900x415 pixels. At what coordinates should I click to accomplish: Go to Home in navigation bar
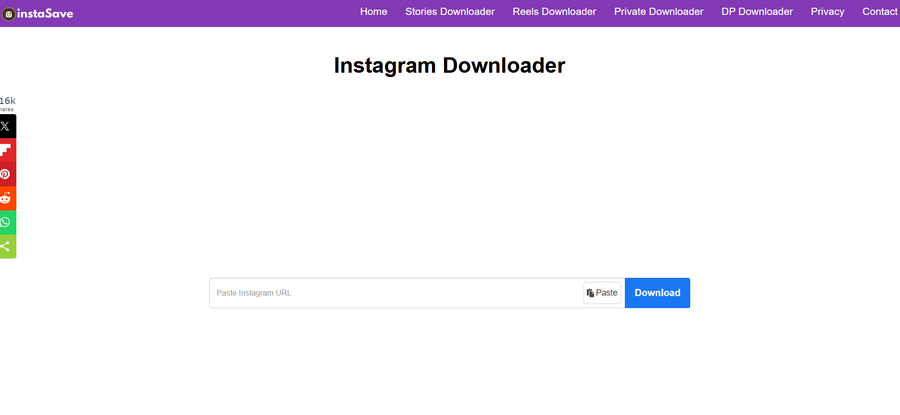pyautogui.click(x=373, y=12)
